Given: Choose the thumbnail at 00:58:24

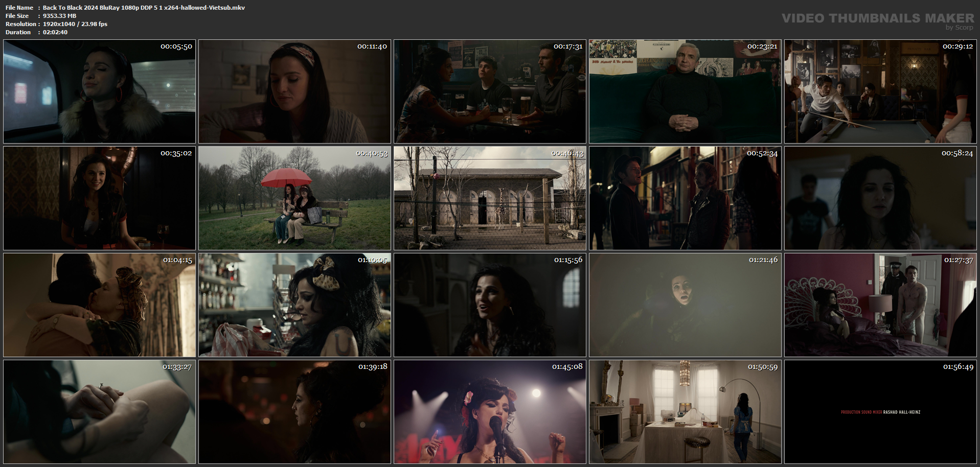Looking at the screenshot, I should point(881,198).
